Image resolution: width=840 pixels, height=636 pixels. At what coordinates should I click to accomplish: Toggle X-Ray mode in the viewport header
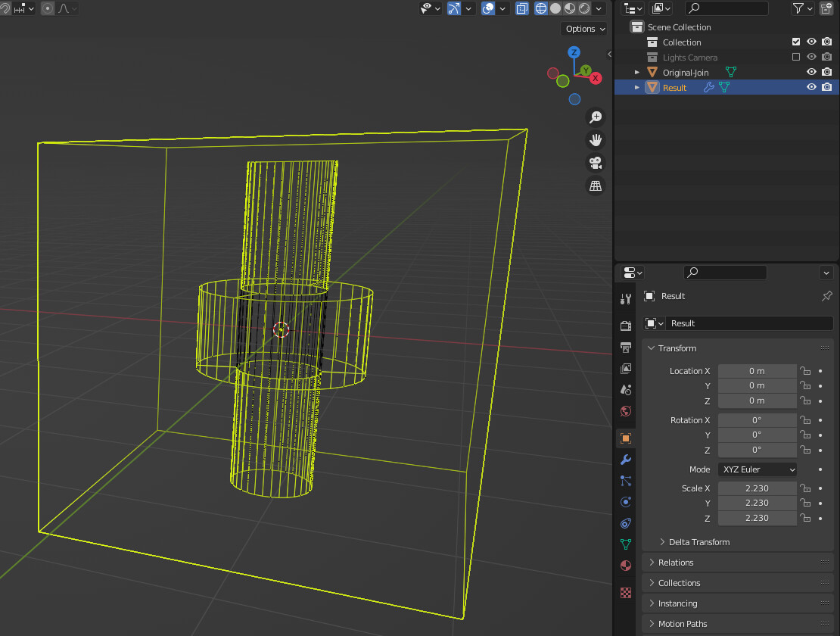click(521, 8)
